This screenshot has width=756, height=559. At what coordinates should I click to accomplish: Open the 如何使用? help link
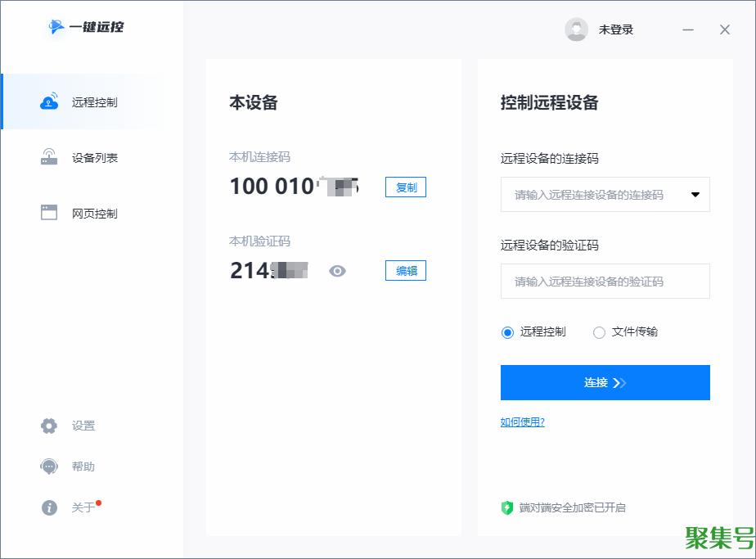pyautogui.click(x=522, y=422)
